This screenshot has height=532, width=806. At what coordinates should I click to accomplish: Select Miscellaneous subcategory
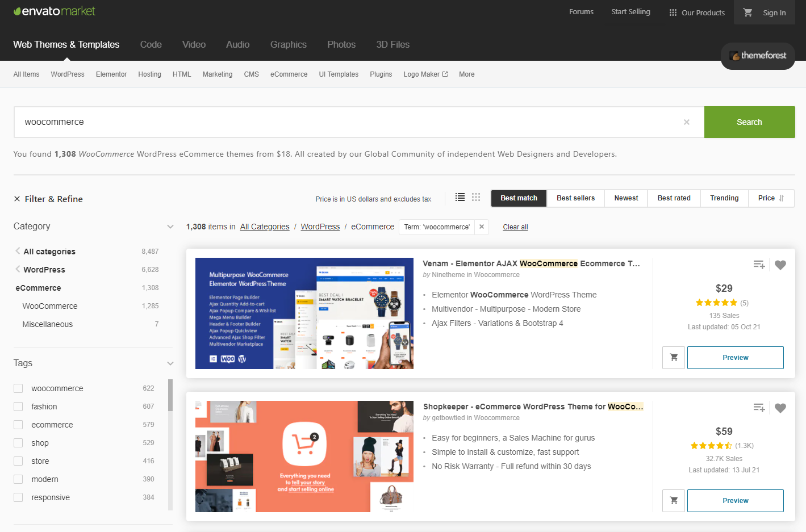point(48,324)
